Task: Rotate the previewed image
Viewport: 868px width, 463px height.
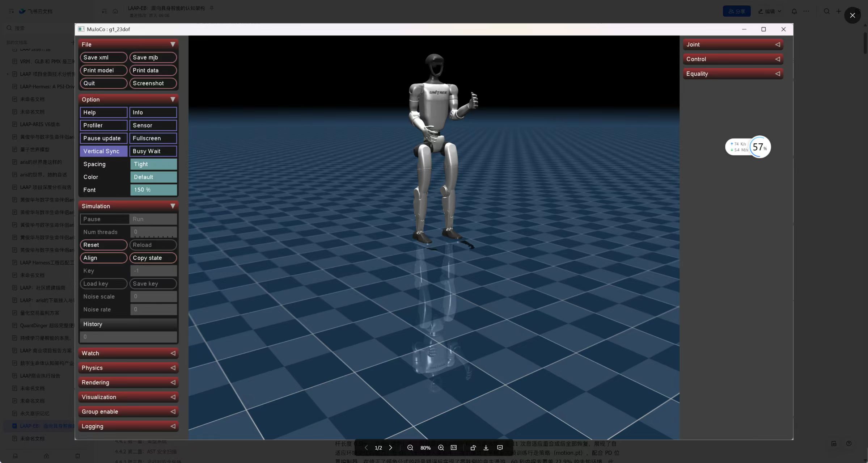Action: coord(473,447)
